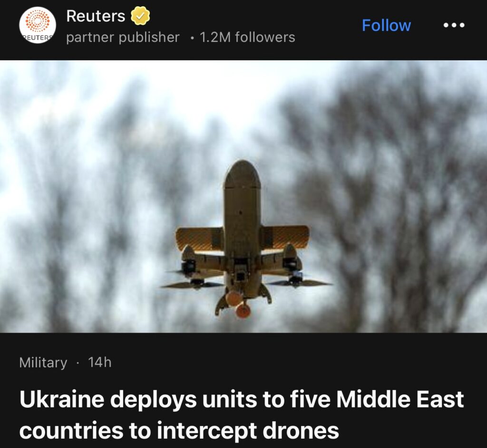
Task: View the 1.2M followers count
Action: (x=247, y=37)
